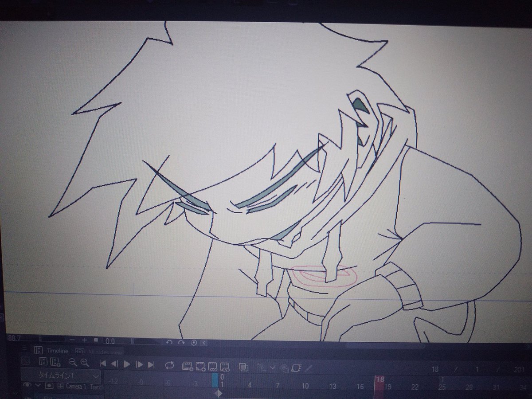Screen dimensions: 532x399
Task: Click frame 13 on the timeline ruler
Action: tap(332, 386)
